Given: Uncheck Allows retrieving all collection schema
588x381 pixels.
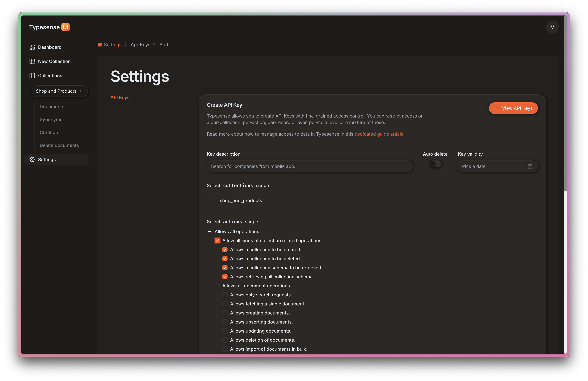Looking at the screenshot, I should click(225, 277).
